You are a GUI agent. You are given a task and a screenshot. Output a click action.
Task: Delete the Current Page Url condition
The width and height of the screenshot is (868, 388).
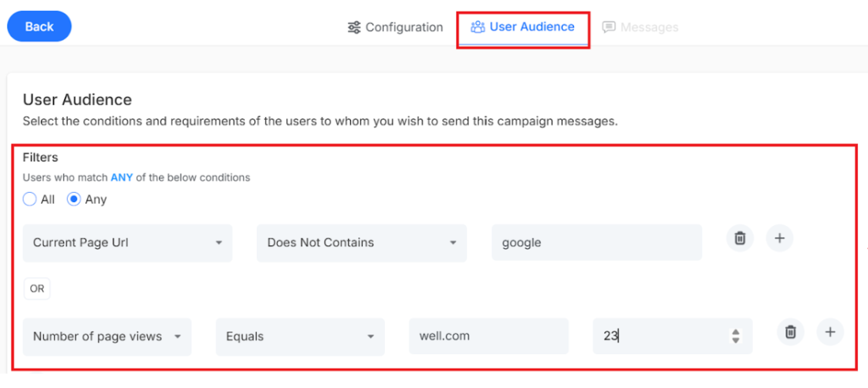click(740, 238)
